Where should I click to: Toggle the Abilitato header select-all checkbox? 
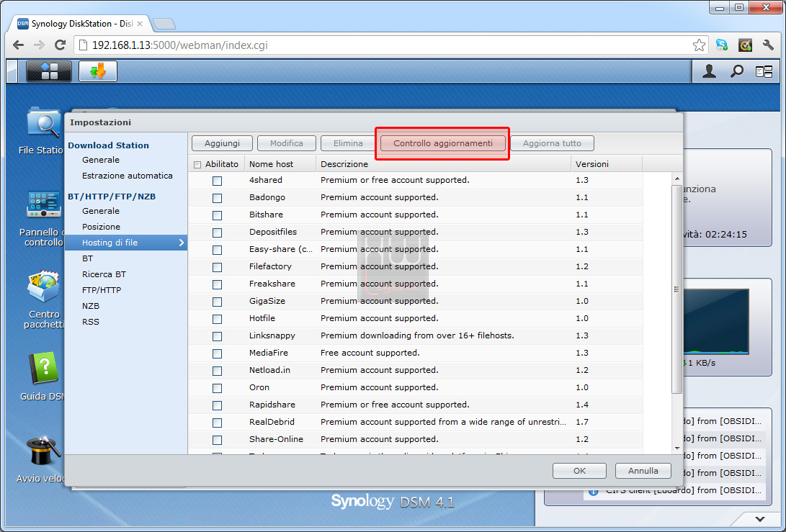coord(197,164)
